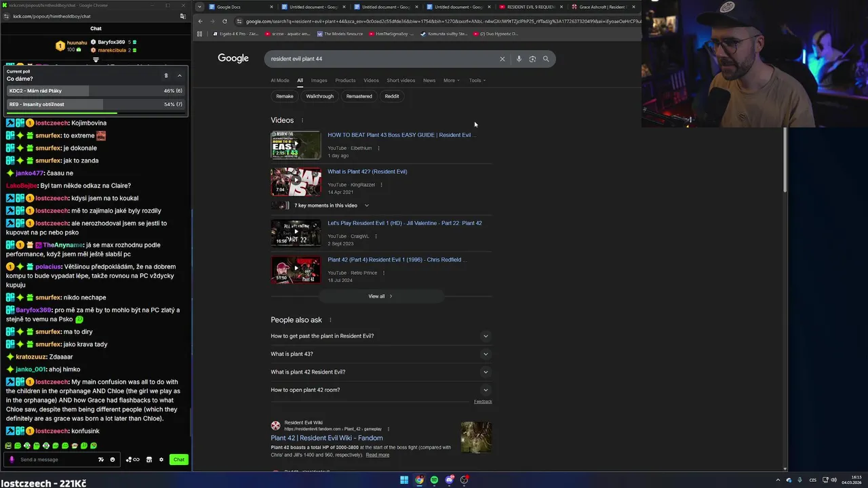Image resolution: width=868 pixels, height=488 pixels.
Task: Open chat settings gear icon
Action: point(161,460)
